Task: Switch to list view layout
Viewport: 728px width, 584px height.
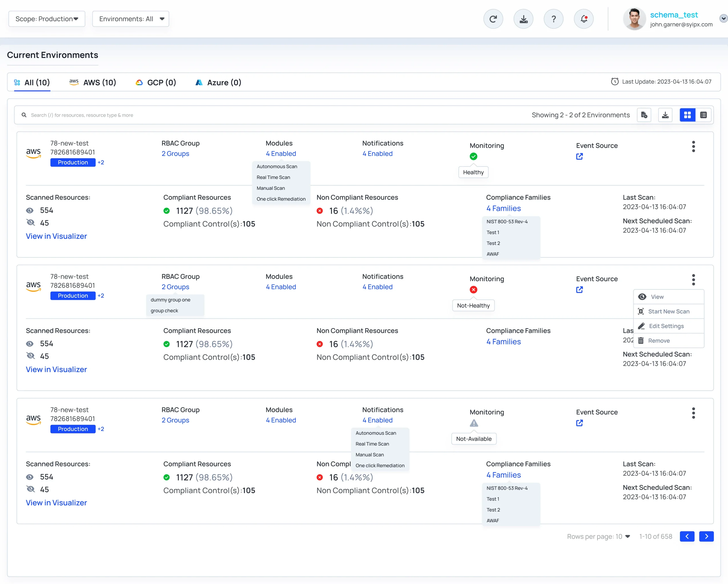Action: pyautogui.click(x=703, y=115)
